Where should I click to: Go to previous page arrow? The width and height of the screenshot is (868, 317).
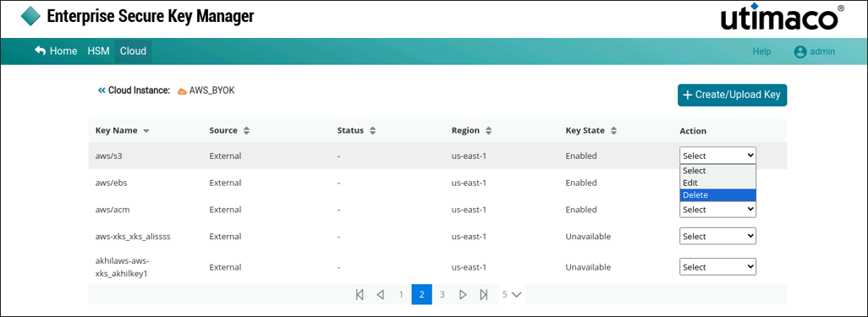coord(381,294)
